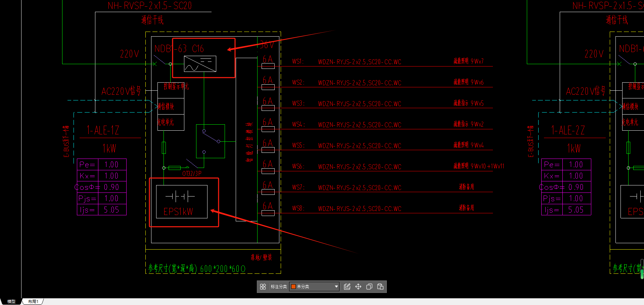This screenshot has height=305, width=644.
Task: Click the 9Wx7 lighting load text
Action: pyautogui.click(x=477, y=61)
